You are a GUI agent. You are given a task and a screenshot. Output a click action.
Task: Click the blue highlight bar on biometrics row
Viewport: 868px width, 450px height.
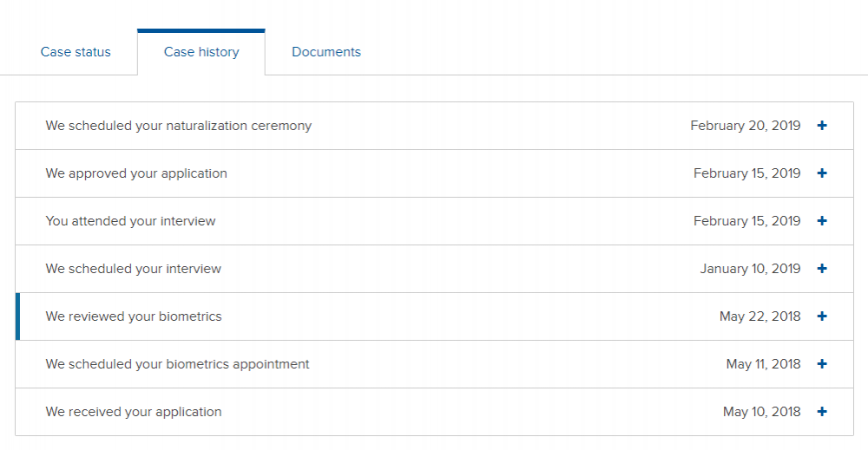pos(17,316)
